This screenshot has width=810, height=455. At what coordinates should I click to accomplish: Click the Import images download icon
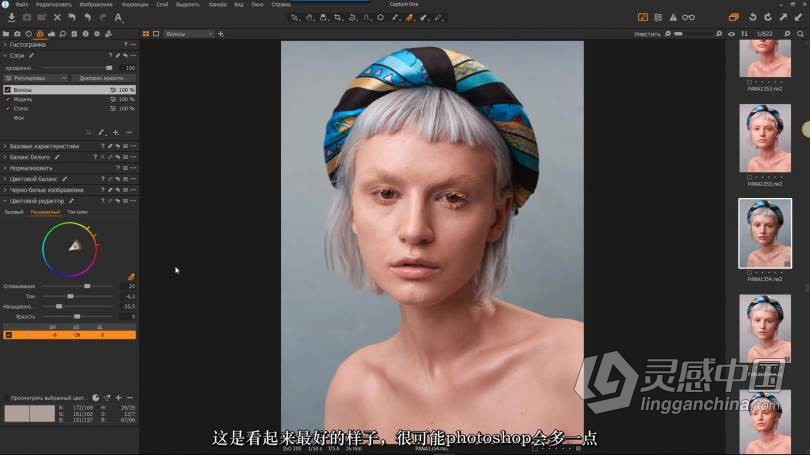pos(11,18)
